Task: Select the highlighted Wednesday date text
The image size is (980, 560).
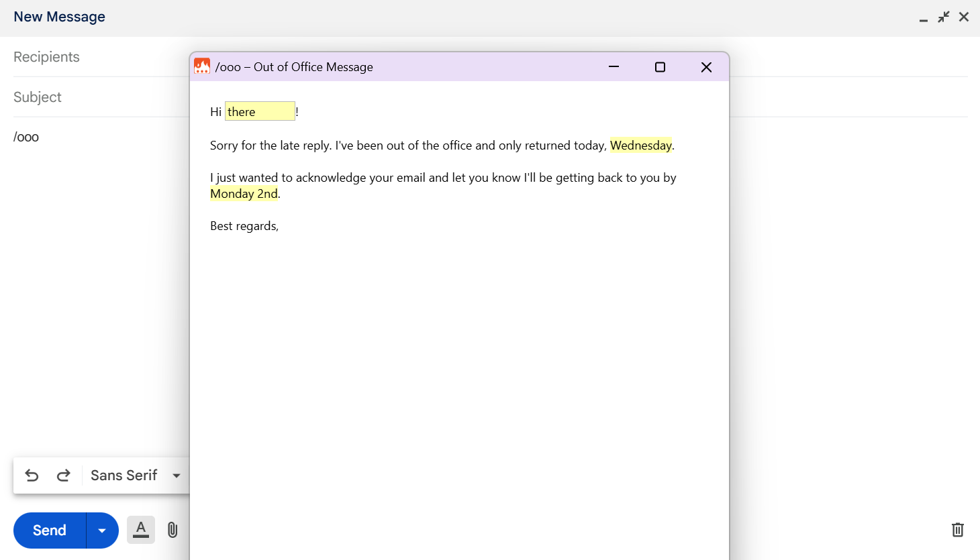Action: coord(640,146)
